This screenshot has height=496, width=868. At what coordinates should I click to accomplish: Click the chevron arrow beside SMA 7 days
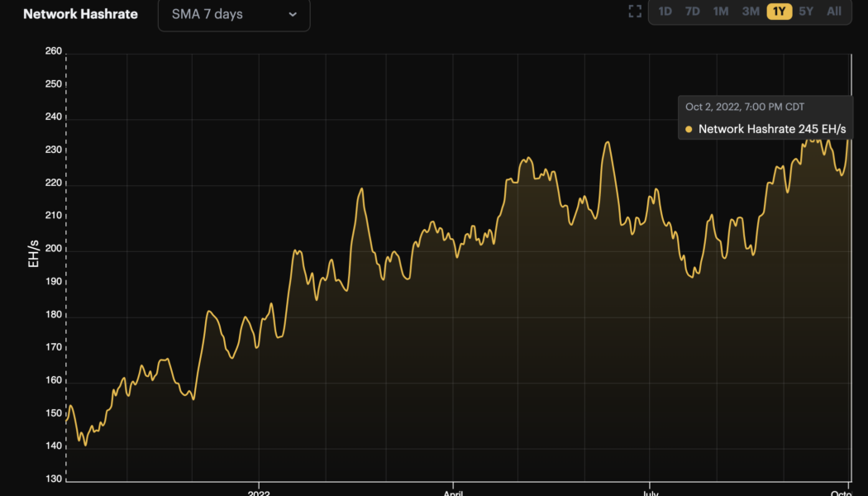click(293, 14)
